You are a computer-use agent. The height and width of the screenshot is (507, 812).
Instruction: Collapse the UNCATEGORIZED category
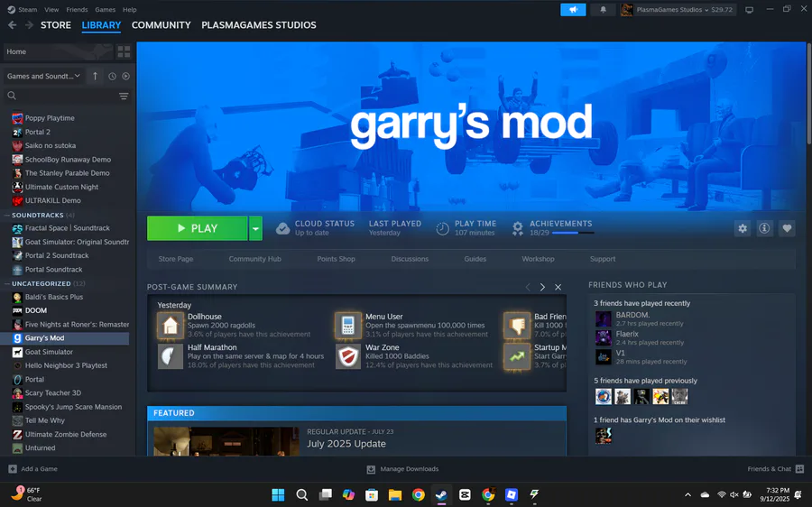tap(7, 284)
